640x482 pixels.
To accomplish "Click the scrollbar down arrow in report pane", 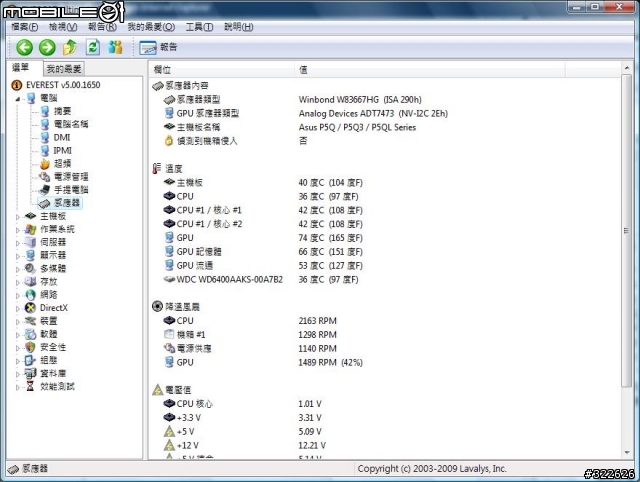I will [x=627, y=453].
